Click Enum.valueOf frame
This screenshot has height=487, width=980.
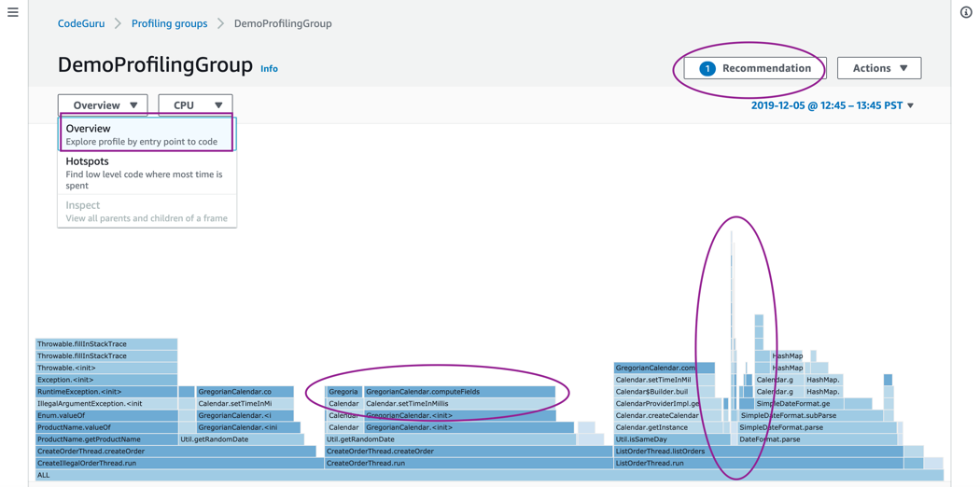pos(107,416)
